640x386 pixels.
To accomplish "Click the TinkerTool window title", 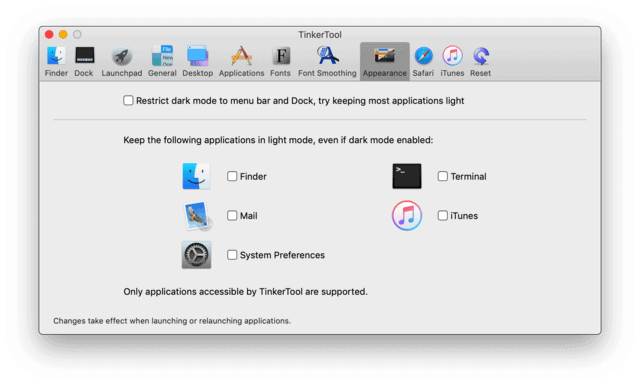I will coord(320,35).
